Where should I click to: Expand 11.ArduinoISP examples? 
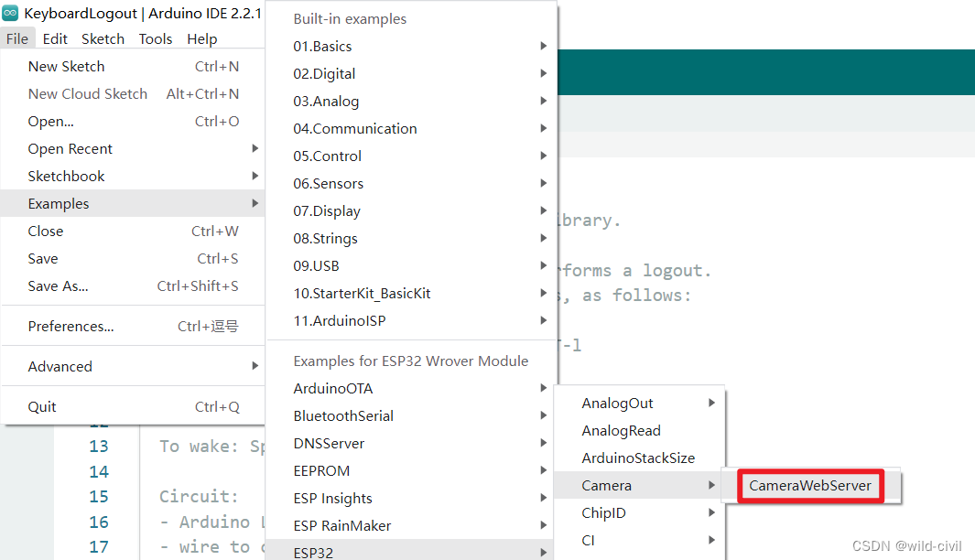411,320
